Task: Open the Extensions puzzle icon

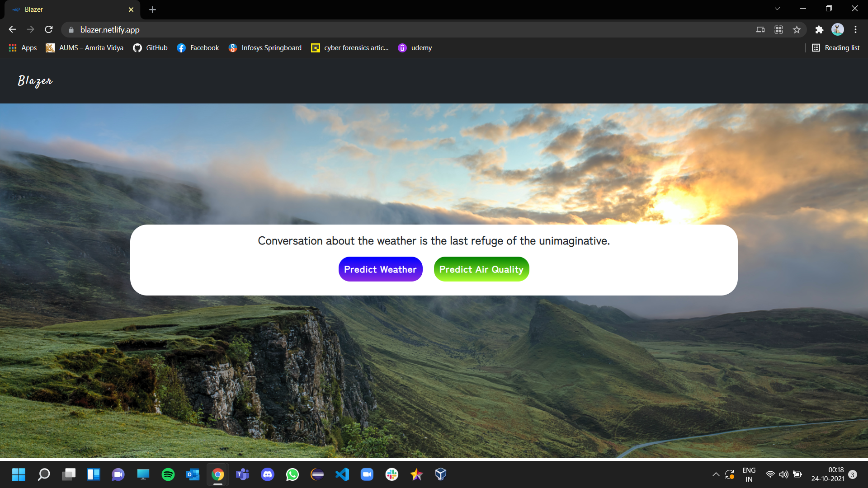Action: [x=819, y=29]
